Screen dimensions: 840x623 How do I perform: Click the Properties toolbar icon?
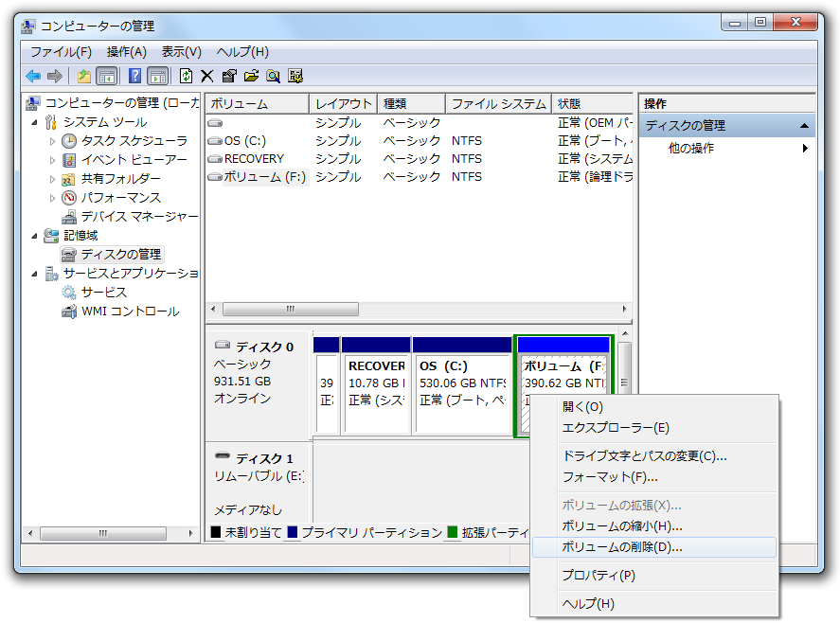229,76
